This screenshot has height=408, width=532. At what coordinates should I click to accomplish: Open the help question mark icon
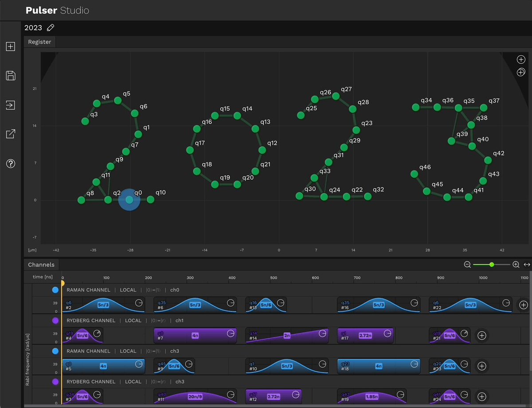11,164
